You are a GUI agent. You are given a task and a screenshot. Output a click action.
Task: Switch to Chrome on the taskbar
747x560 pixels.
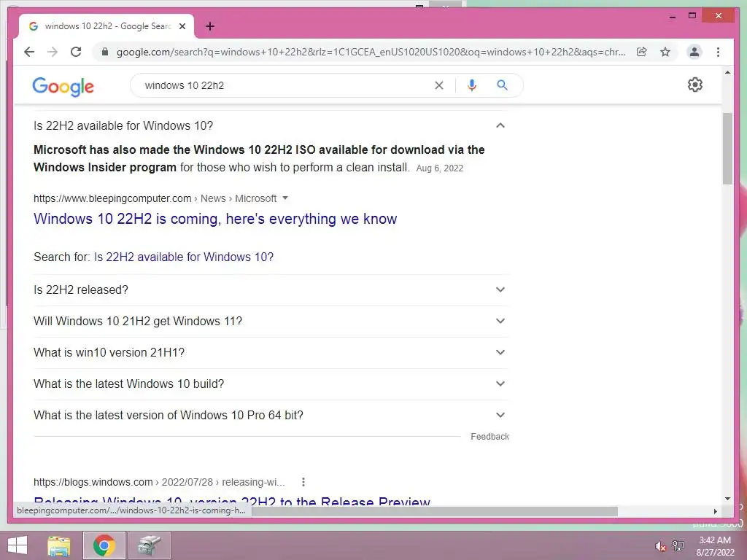coord(104,545)
